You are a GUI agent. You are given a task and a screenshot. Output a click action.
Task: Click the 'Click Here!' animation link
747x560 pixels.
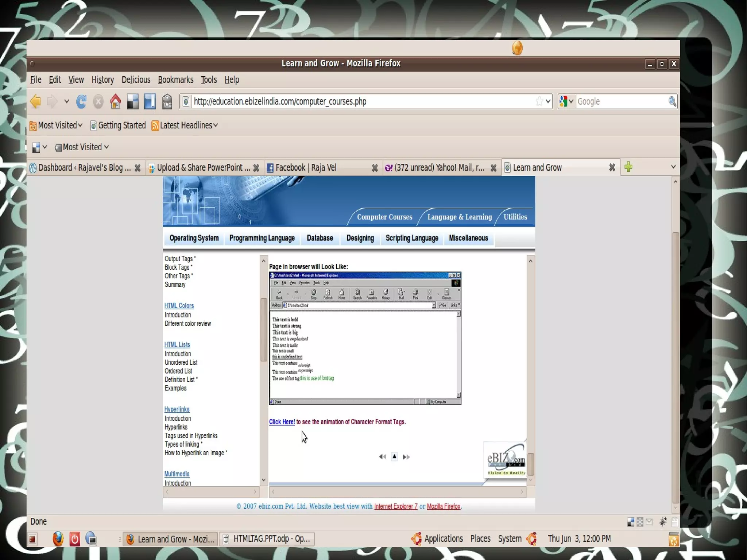(282, 422)
